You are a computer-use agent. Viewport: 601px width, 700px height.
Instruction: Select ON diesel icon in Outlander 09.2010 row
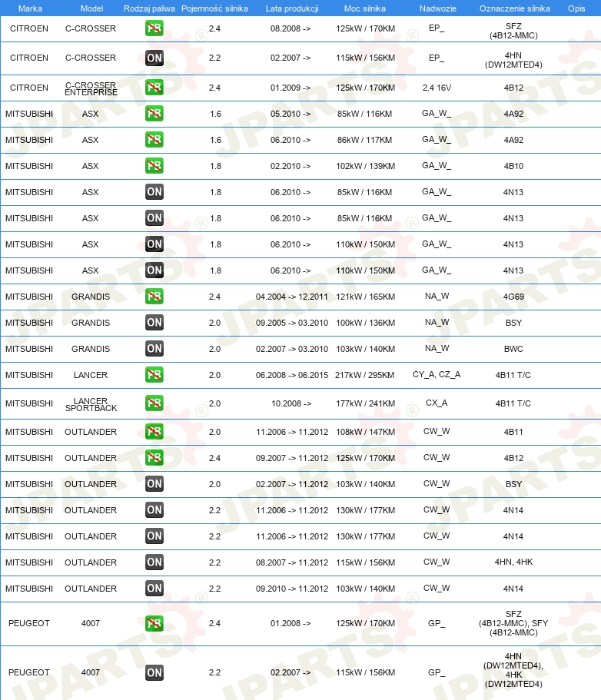pyautogui.click(x=154, y=589)
